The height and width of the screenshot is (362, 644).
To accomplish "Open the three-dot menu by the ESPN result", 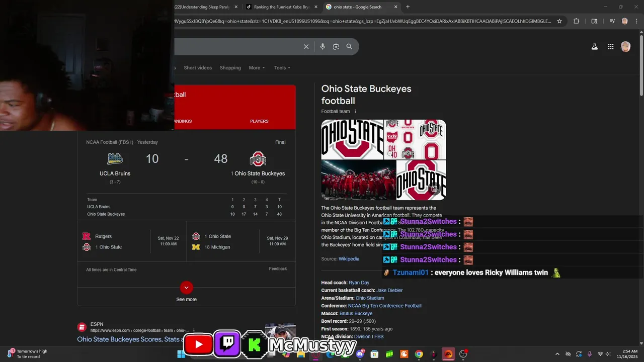I will [194, 330].
